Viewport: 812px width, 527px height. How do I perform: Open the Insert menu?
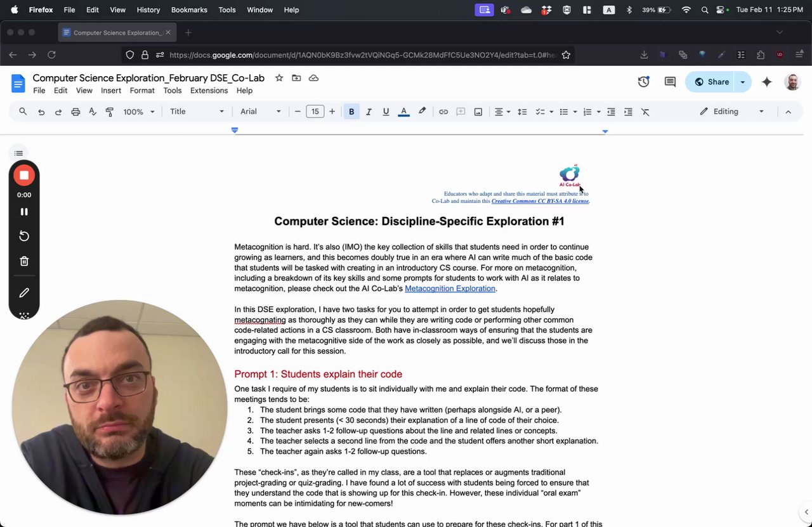111,91
